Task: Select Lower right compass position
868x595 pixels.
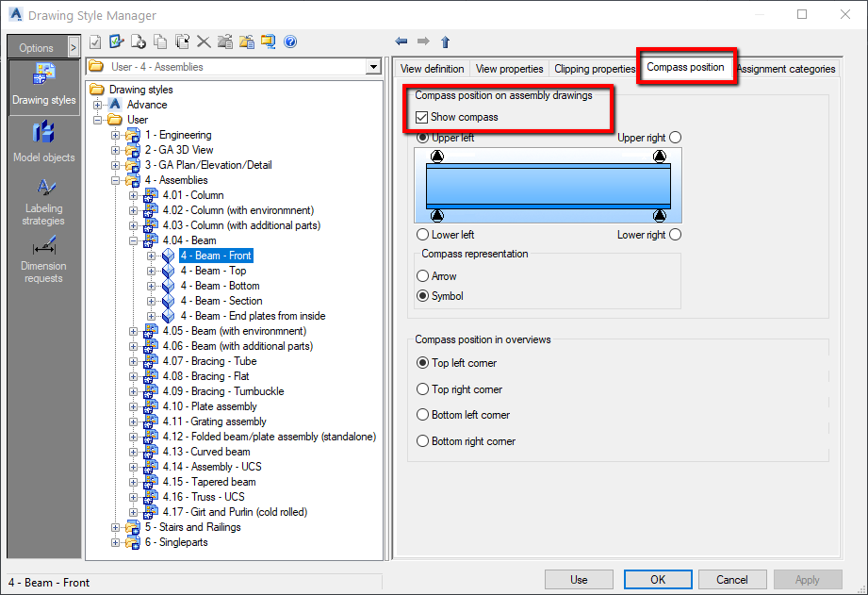Action: [676, 235]
